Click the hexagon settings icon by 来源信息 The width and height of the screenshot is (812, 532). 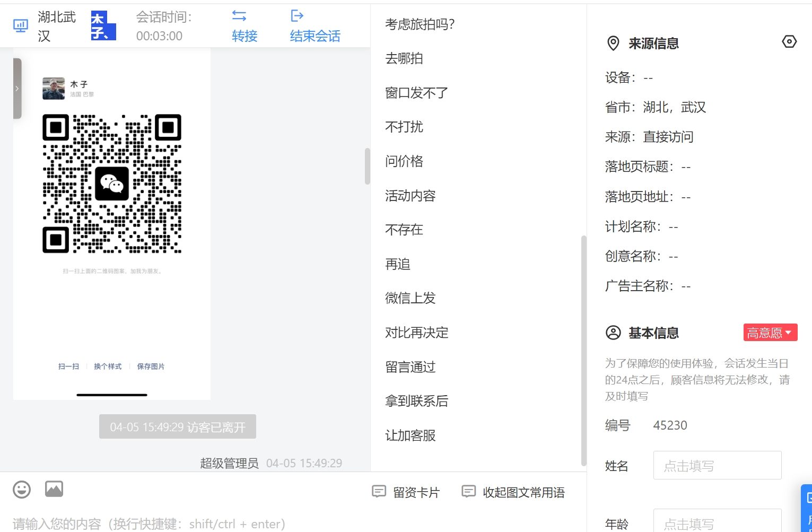pos(789,41)
